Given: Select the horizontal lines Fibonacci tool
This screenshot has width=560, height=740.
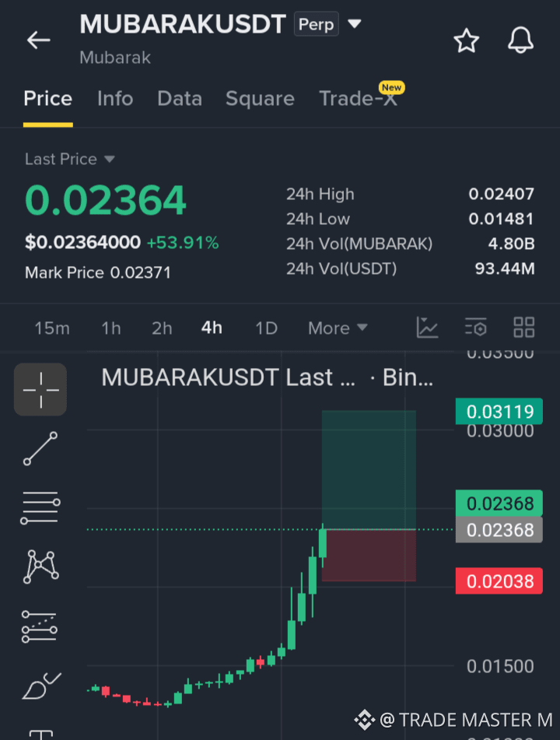Looking at the screenshot, I should (x=40, y=508).
